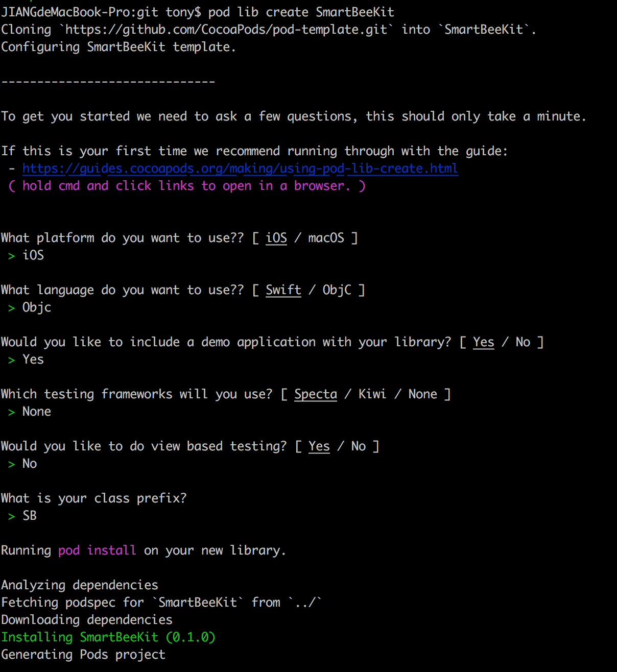Click 'Analyzing dependencies' line
The width and height of the screenshot is (617, 672).
point(80,585)
